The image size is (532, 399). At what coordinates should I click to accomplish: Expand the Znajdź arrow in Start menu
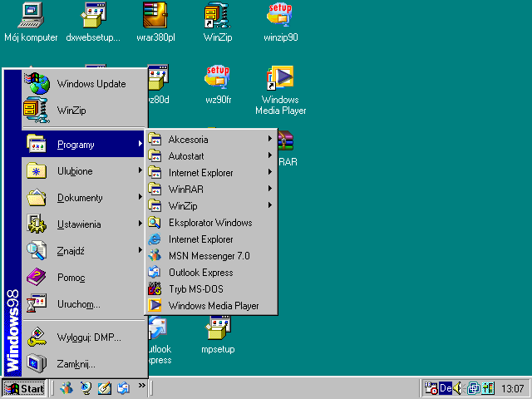click(x=140, y=250)
